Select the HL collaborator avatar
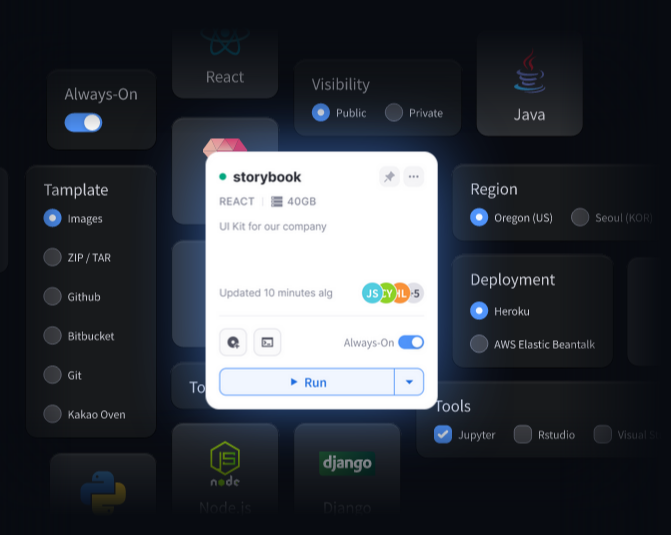Image resolution: width=671 pixels, height=535 pixels. pyautogui.click(x=401, y=293)
